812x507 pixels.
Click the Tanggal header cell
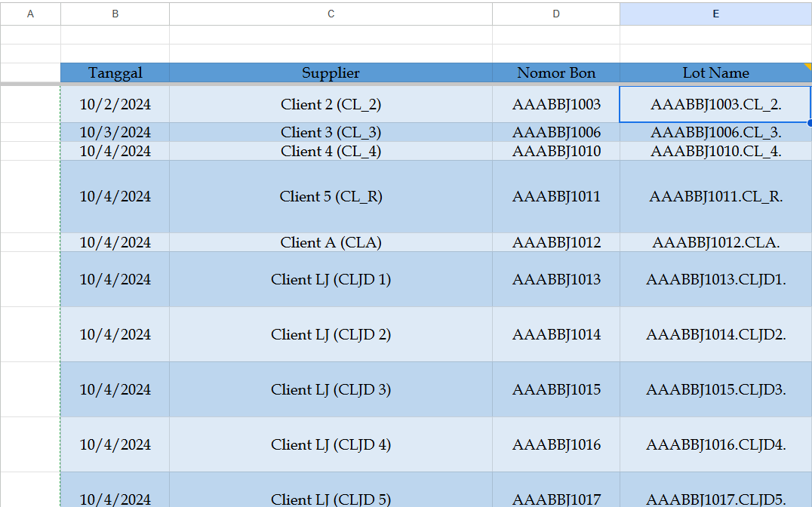pos(115,72)
